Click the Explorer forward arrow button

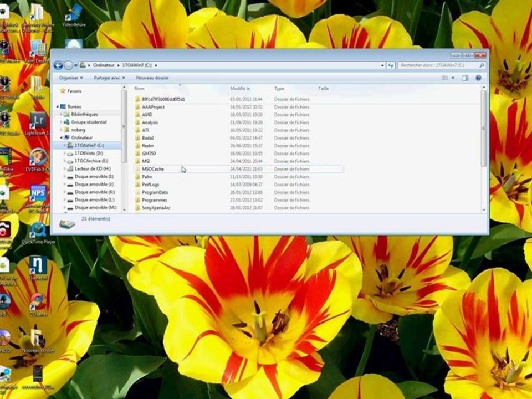(69, 65)
